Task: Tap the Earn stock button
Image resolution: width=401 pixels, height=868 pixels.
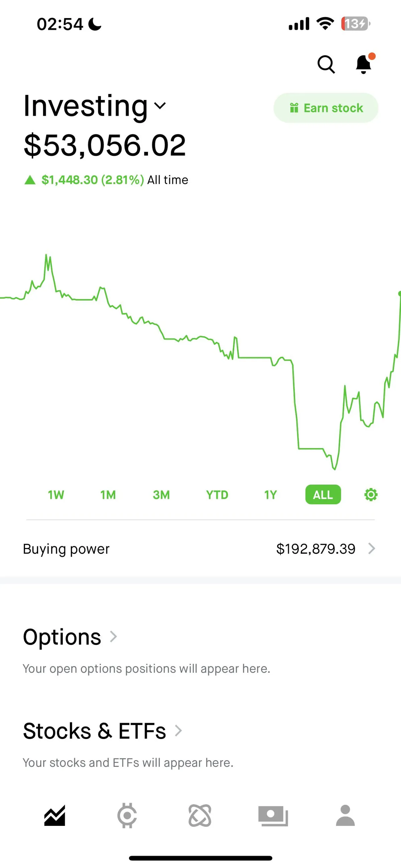Action: [325, 108]
